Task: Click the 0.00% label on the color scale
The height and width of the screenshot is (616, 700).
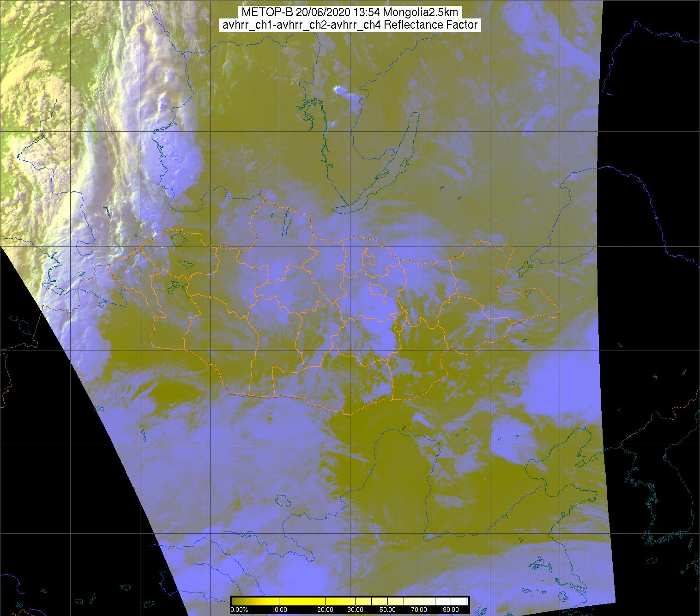Action: coord(240,610)
